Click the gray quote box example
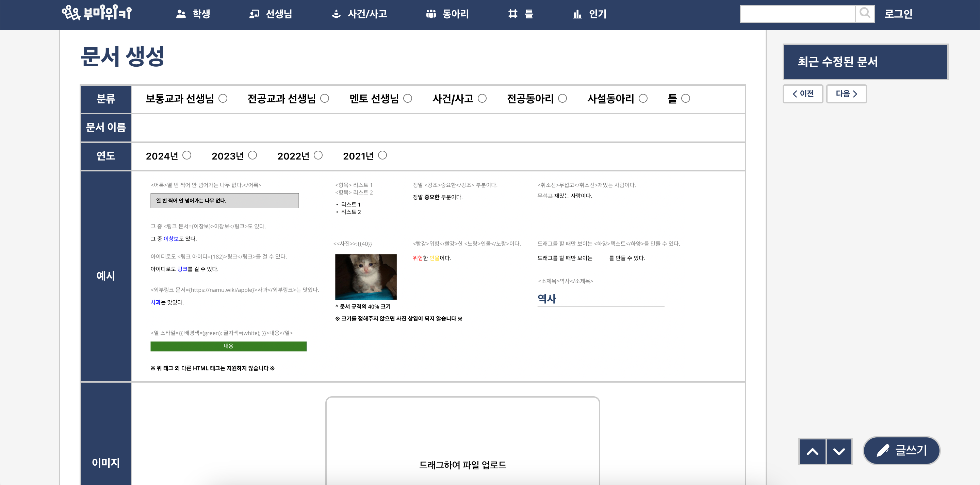The height and width of the screenshot is (485, 980). 225,201
